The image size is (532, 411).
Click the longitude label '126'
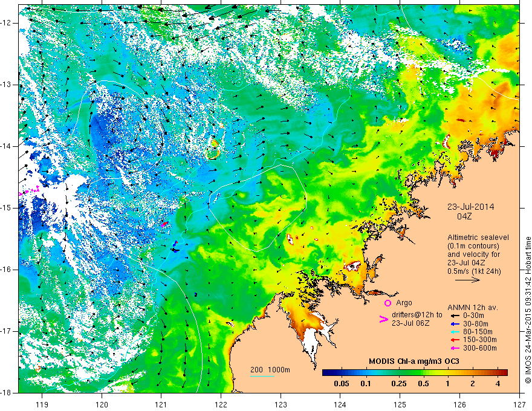pyautogui.click(x=459, y=404)
